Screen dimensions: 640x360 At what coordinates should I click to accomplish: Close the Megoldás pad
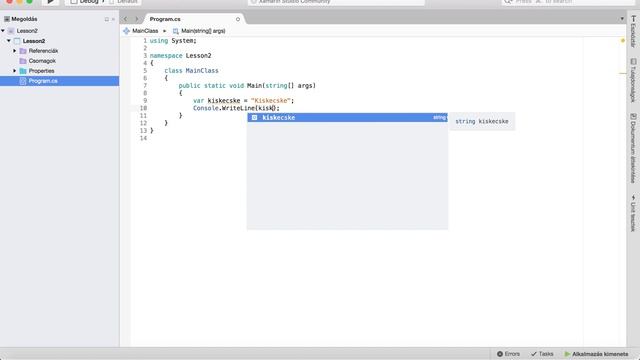click(113, 19)
